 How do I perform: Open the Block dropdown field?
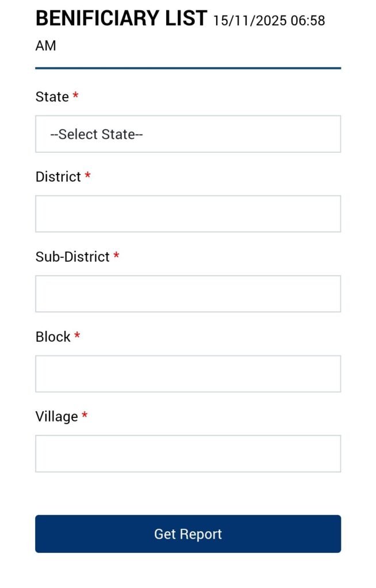pyautogui.click(x=187, y=373)
